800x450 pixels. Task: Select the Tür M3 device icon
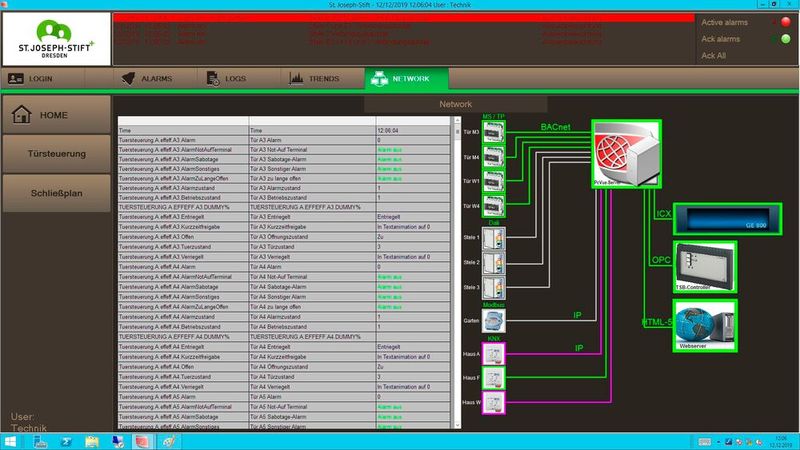point(495,133)
